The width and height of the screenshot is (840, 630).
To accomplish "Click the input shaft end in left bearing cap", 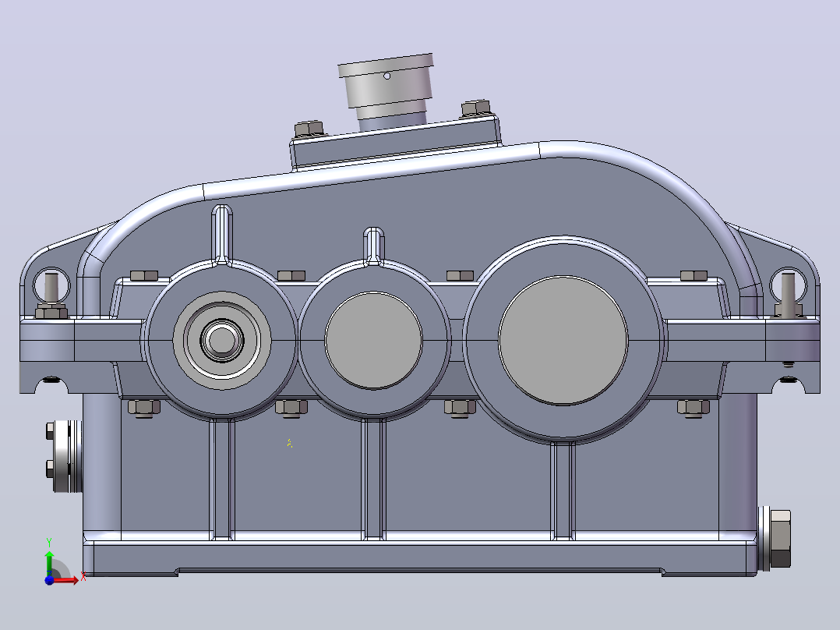I will [x=222, y=340].
